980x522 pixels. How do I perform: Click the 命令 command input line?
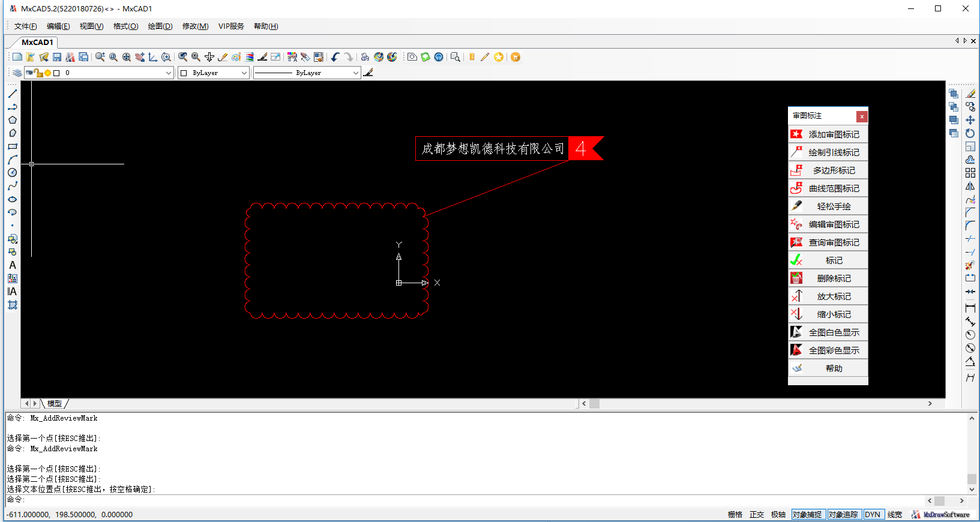tap(465, 500)
